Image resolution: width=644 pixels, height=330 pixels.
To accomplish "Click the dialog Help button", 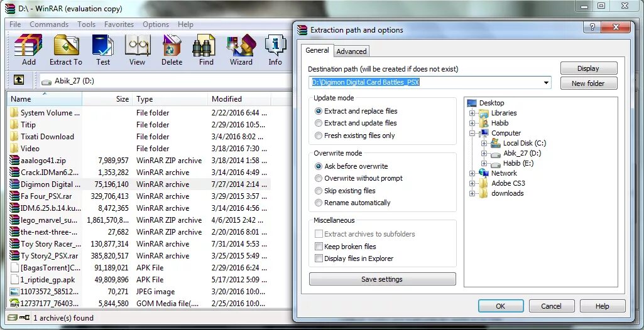I will pyautogui.click(x=602, y=306).
